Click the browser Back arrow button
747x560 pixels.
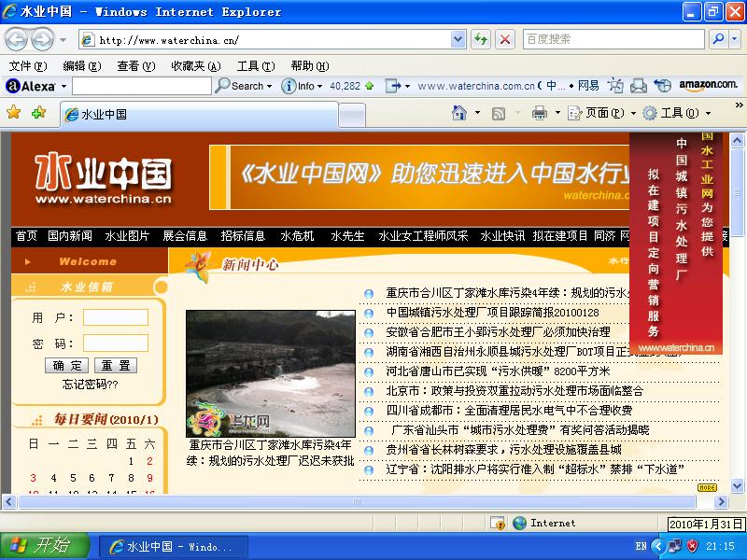[16, 39]
